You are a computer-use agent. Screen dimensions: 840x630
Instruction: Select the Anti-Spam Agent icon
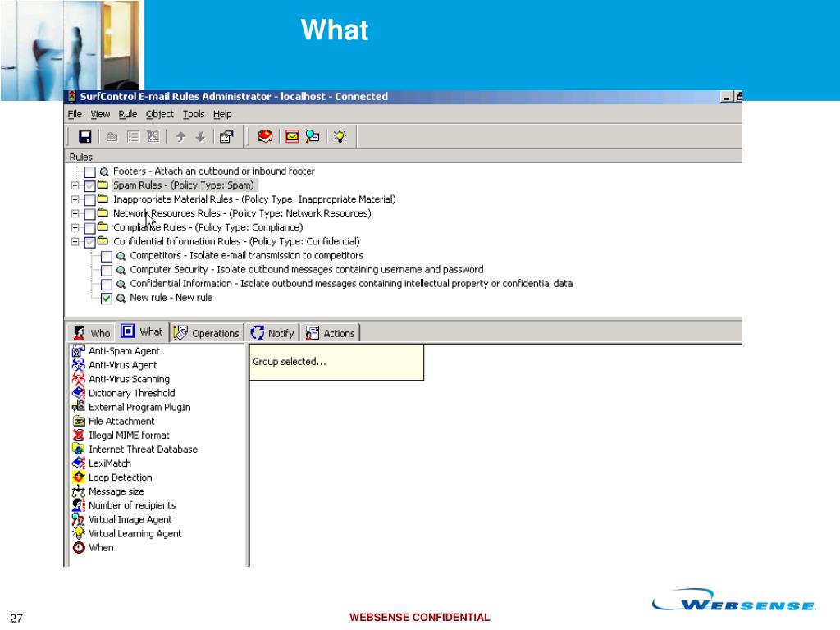coord(78,351)
